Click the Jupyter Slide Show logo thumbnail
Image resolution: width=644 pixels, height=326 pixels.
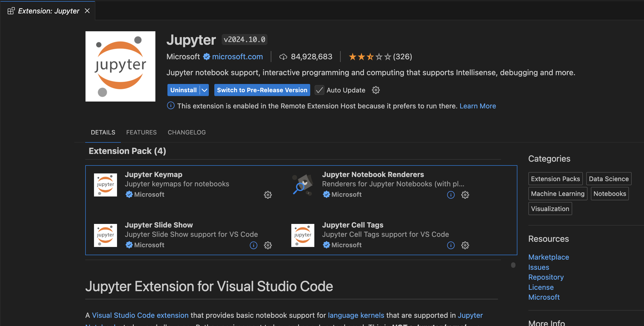(x=106, y=235)
